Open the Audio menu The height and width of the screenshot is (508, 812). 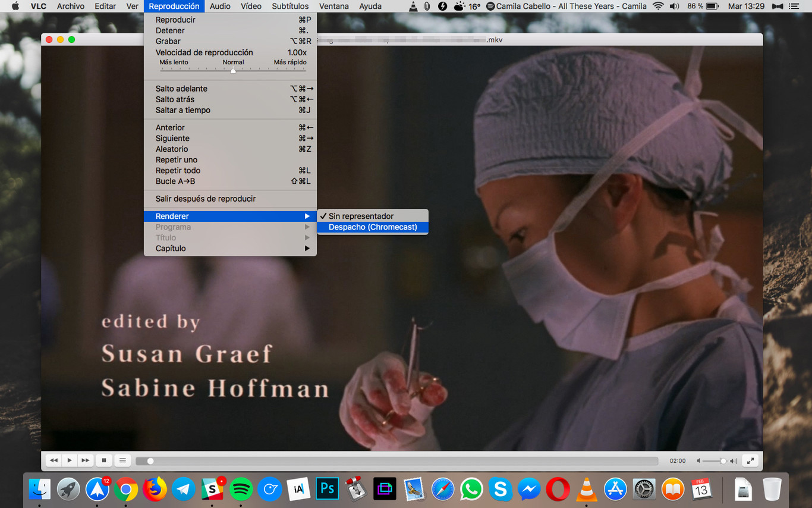coord(220,7)
